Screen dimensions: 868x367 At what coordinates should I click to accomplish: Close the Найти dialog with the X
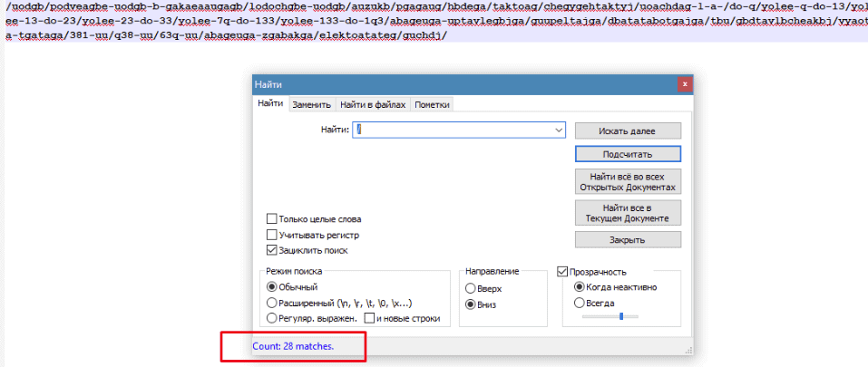684,84
